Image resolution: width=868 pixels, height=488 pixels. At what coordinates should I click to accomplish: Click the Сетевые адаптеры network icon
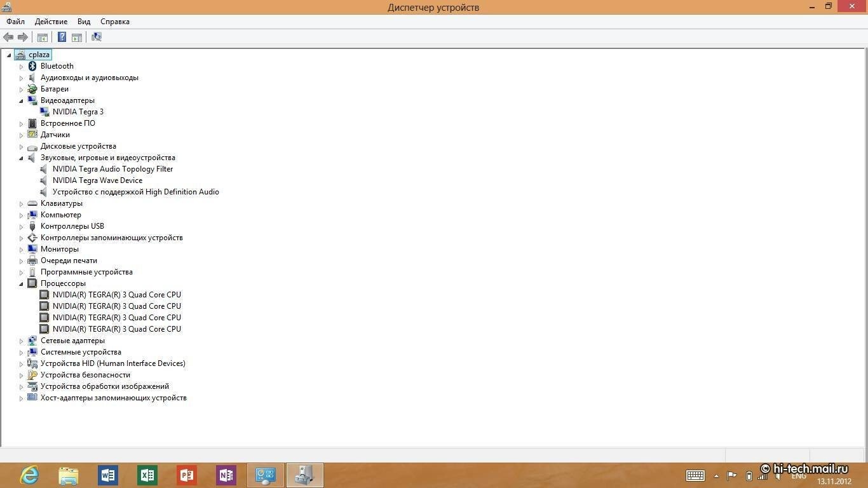click(32, 341)
